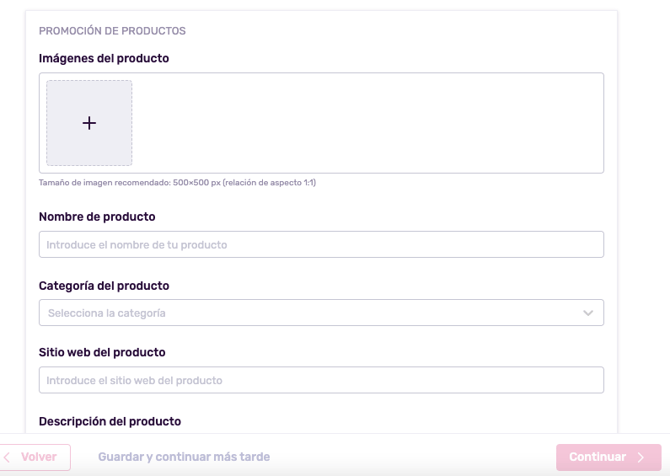Click the plus icon to add image
The image size is (670, 476).
(89, 123)
